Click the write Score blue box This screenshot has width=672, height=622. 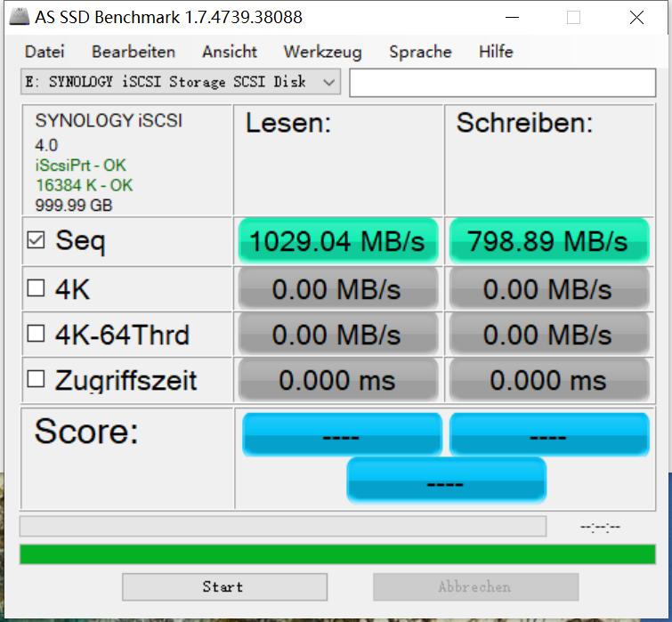549,434
